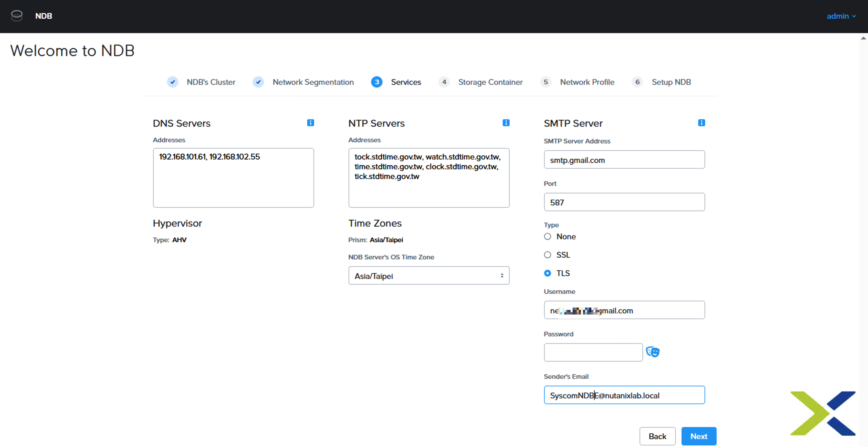Select the None SMTP type
Image resolution: width=868 pixels, height=447 pixels.
tap(548, 237)
